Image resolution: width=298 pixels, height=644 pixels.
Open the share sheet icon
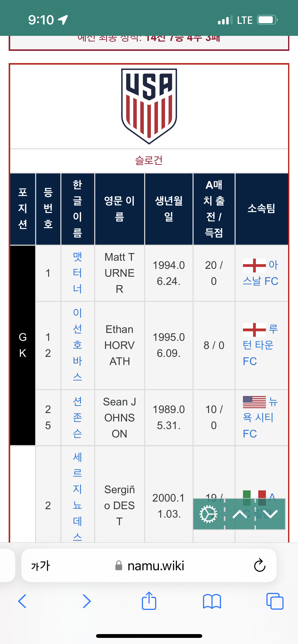(149, 601)
